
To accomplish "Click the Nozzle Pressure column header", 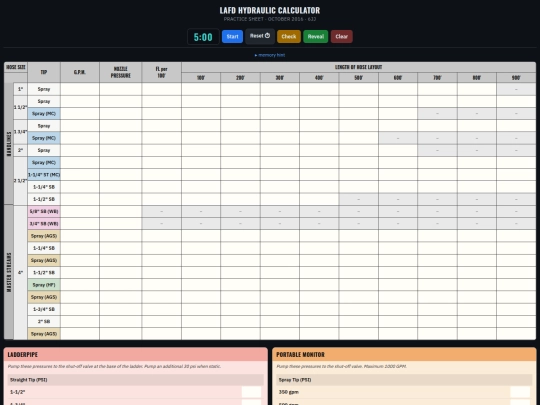I will click(121, 72).
